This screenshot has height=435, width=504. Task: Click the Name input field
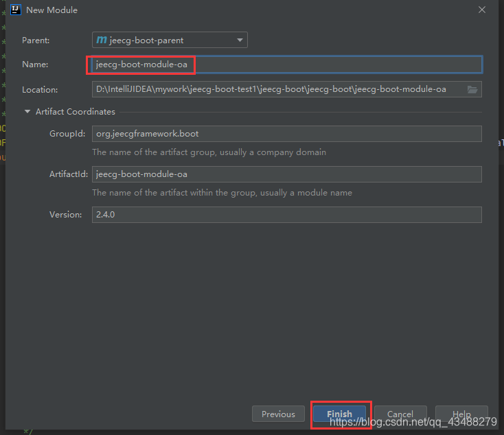(287, 64)
